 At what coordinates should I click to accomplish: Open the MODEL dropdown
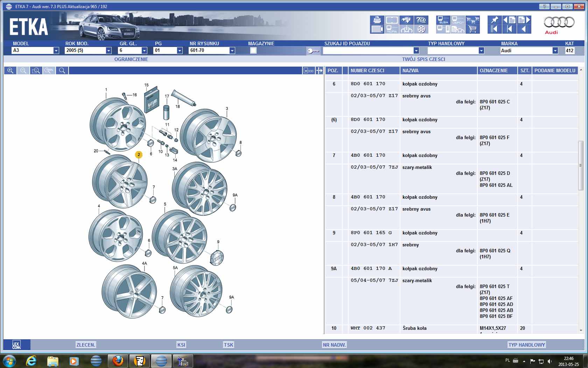pyautogui.click(x=56, y=50)
